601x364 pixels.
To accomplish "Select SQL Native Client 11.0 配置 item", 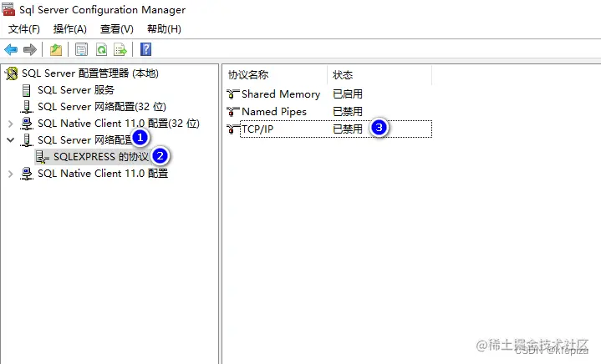I will 103,174.
